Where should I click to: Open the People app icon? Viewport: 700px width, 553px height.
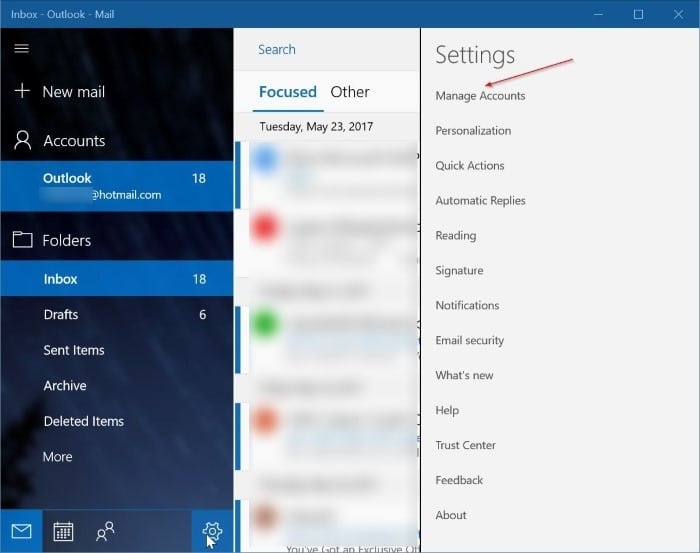(x=105, y=531)
